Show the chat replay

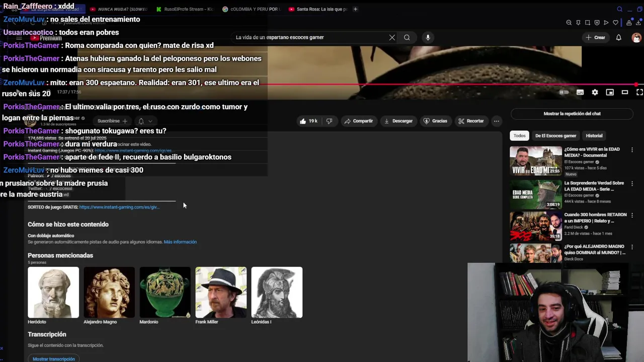pos(572,114)
